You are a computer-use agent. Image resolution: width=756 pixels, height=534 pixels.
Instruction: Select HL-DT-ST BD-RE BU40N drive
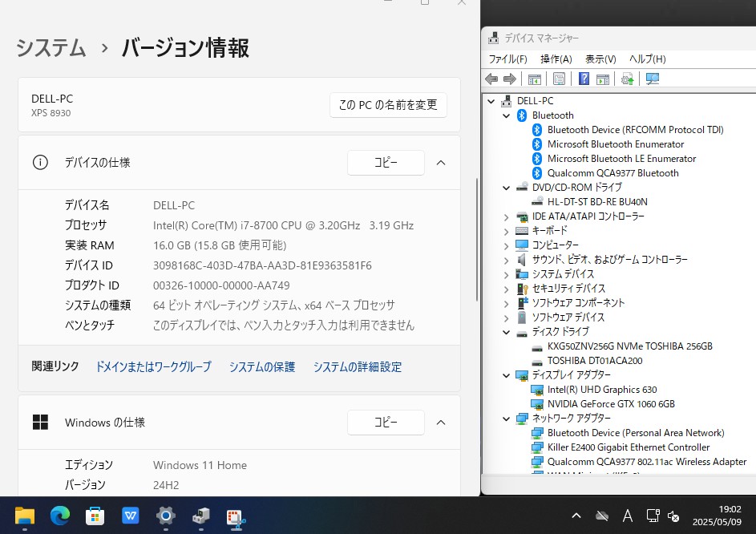pos(597,201)
